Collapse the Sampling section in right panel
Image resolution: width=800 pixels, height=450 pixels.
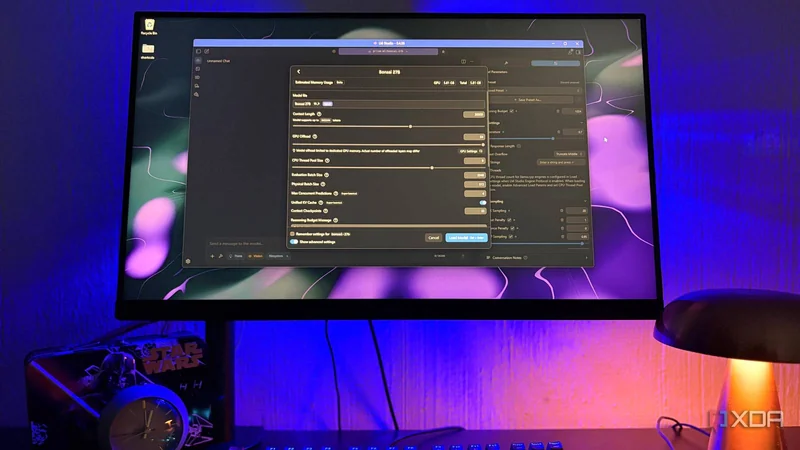(585, 202)
